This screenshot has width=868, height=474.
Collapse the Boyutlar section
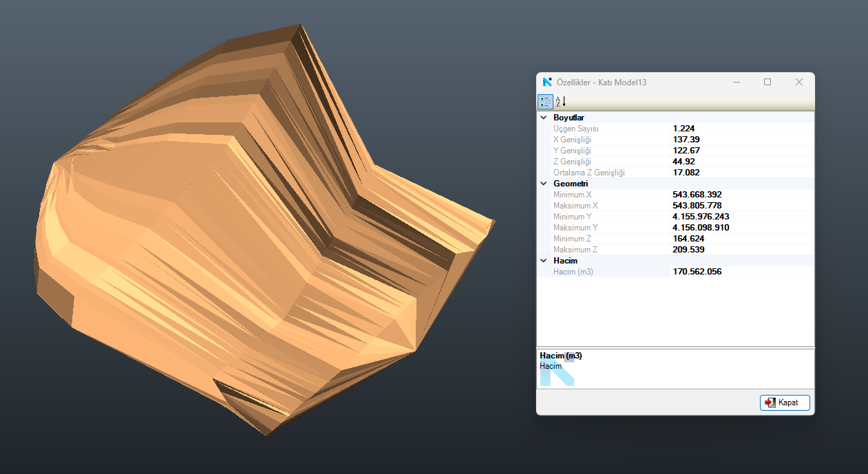543,118
